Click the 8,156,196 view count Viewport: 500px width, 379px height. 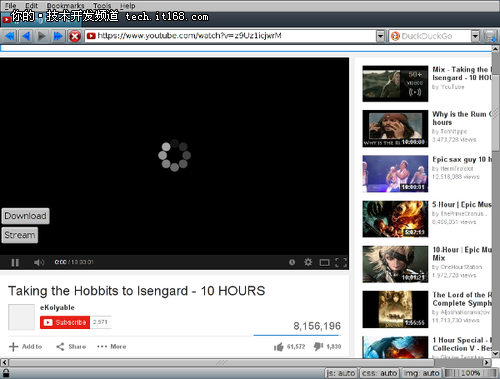pyautogui.click(x=317, y=326)
